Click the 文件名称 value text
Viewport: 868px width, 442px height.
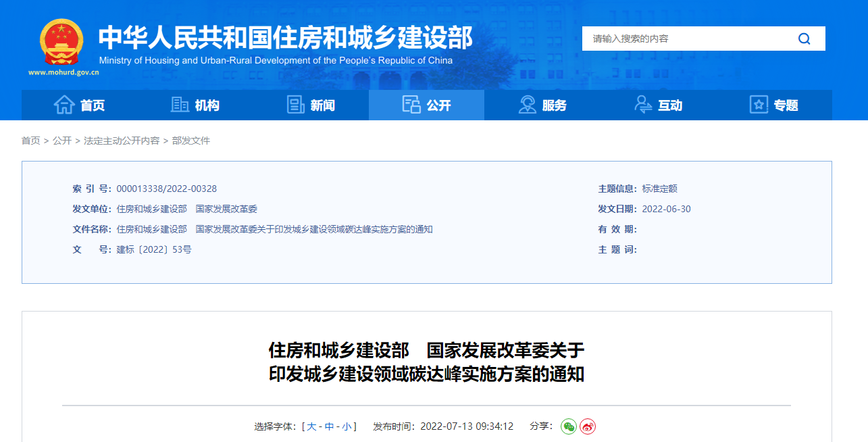[275, 229]
